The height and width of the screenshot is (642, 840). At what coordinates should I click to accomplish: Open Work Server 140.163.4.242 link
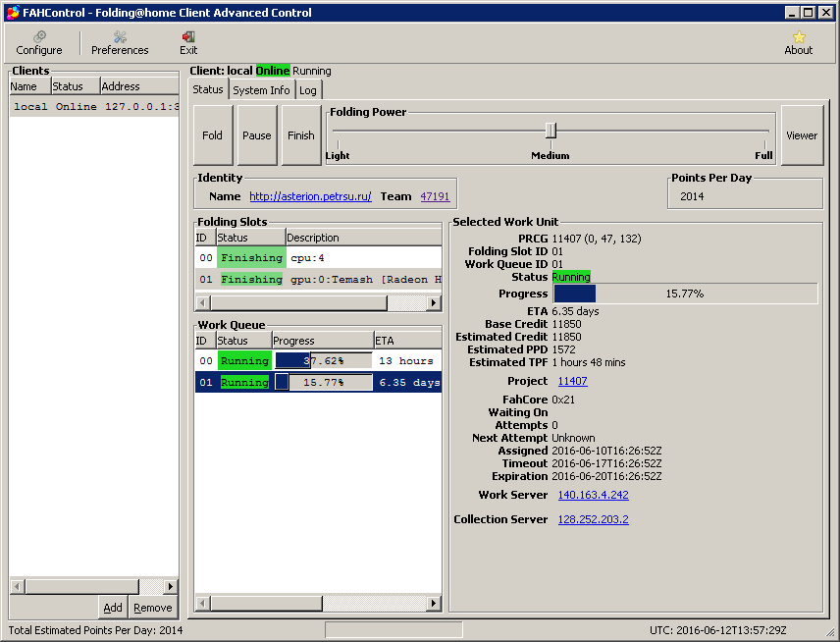click(593, 495)
